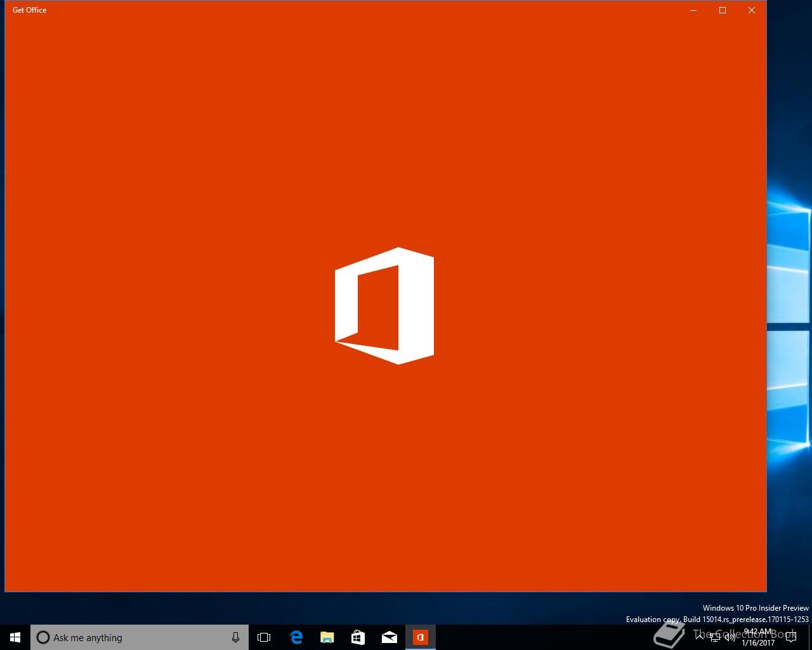The image size is (812, 650).
Task: Open File Explorer from the taskbar
Action: click(327, 637)
